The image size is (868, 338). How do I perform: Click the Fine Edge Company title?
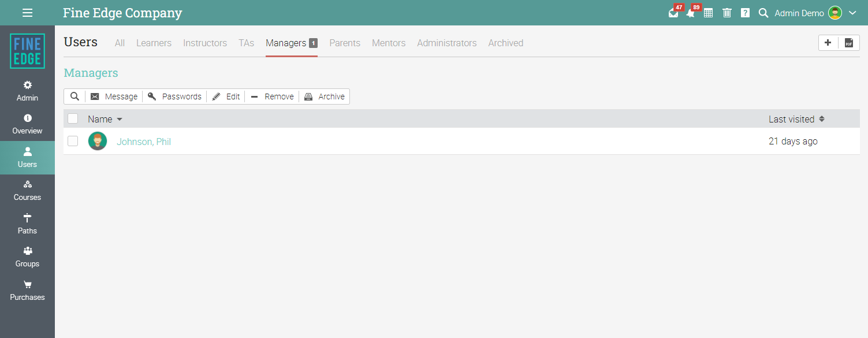[x=122, y=13]
